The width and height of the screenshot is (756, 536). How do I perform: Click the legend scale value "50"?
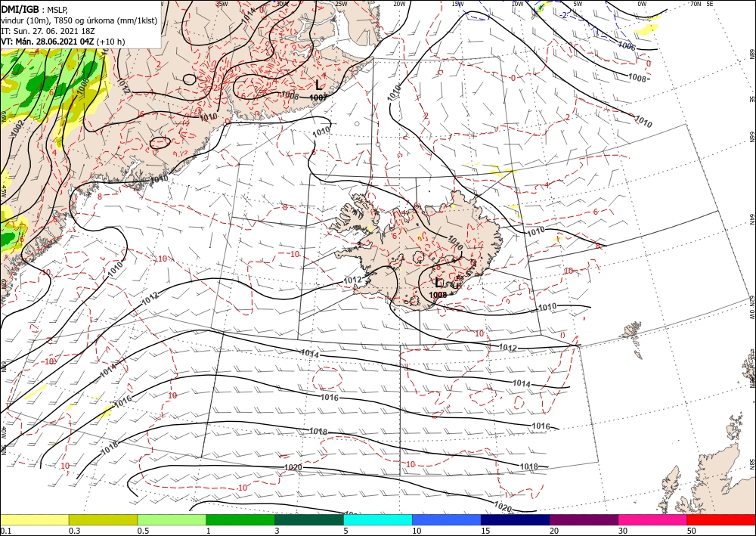692,531
